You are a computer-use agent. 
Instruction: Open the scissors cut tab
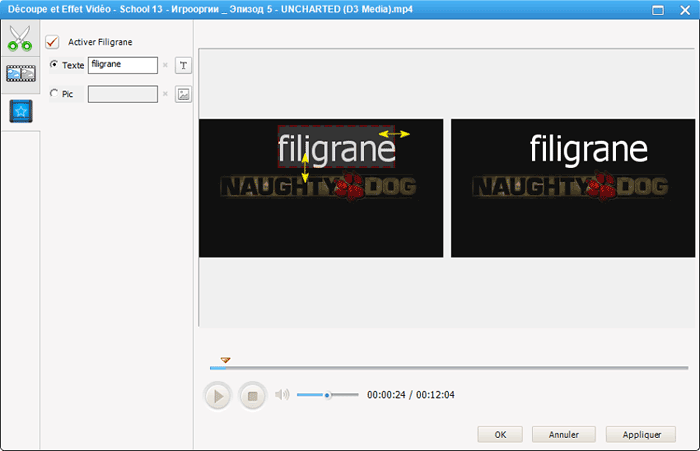click(x=20, y=38)
